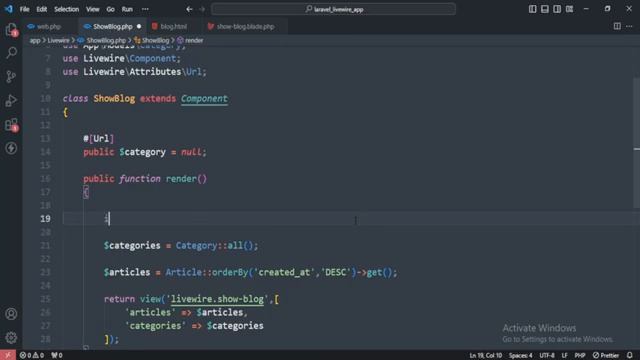Open editor More Actions ellipsis
640x360 pixels.
point(629,27)
